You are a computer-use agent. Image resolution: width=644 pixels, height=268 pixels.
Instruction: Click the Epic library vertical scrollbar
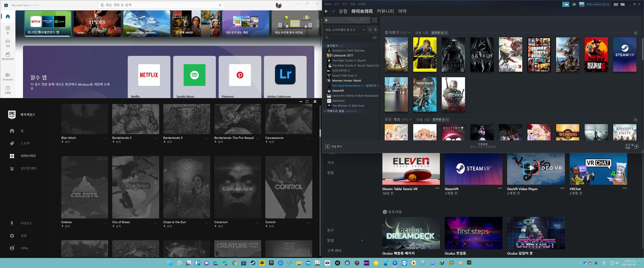[x=320, y=133]
